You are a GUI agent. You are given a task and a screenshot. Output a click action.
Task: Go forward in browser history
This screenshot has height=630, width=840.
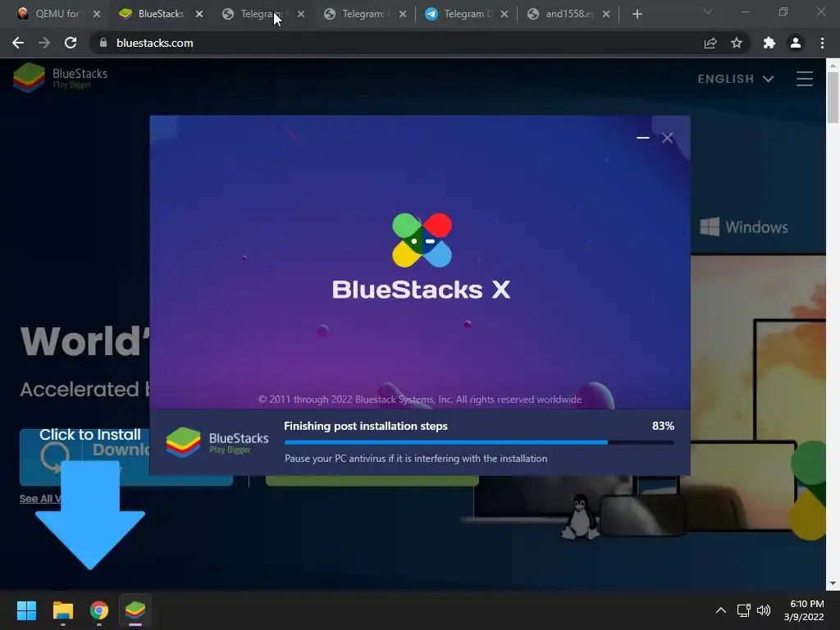[x=44, y=43]
